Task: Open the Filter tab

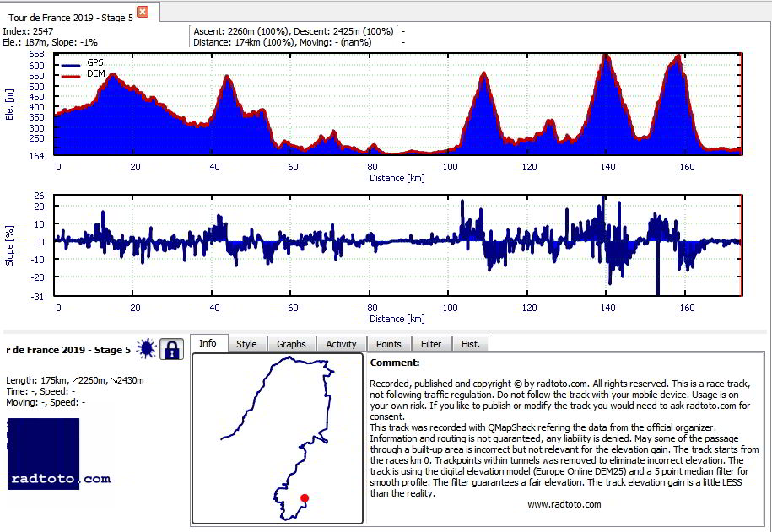Action: click(431, 344)
